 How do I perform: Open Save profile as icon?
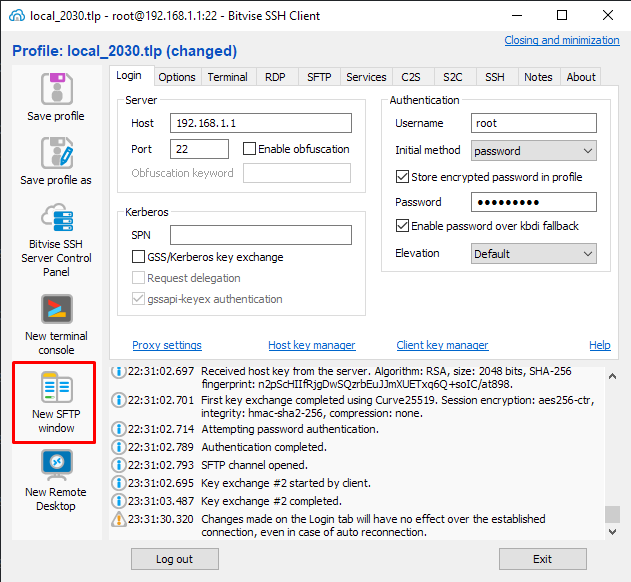point(56,153)
